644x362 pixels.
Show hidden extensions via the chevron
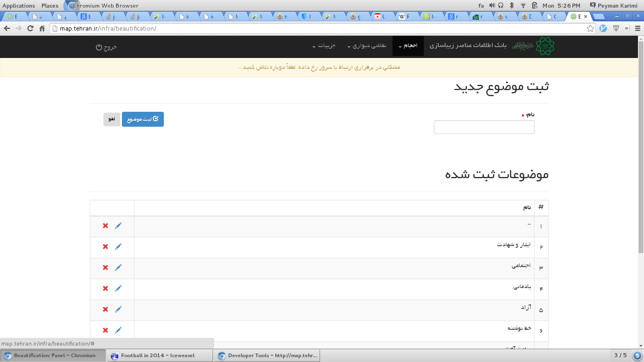coord(626,28)
